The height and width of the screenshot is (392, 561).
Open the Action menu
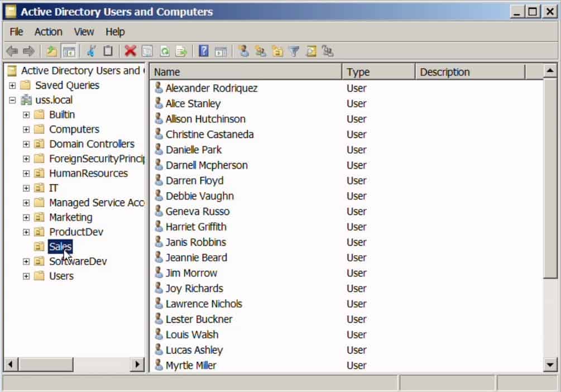(49, 32)
